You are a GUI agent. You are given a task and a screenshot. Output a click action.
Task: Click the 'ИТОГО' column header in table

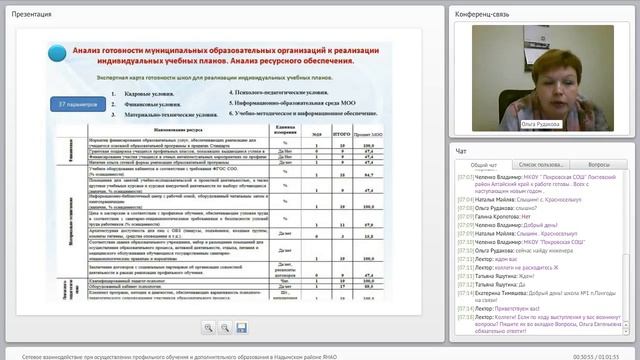[x=342, y=133]
